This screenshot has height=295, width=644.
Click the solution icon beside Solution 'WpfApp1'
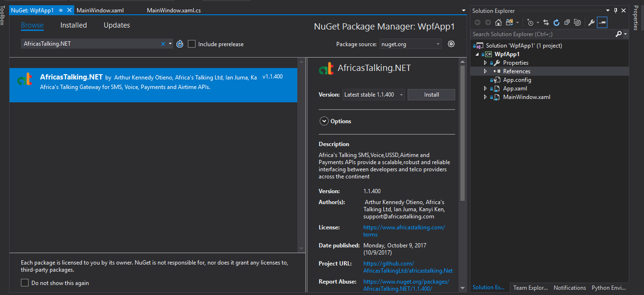(479, 46)
